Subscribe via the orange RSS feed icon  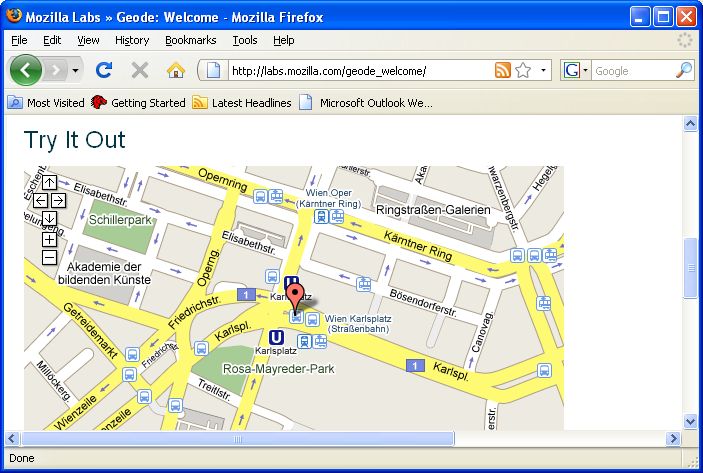tap(503, 70)
